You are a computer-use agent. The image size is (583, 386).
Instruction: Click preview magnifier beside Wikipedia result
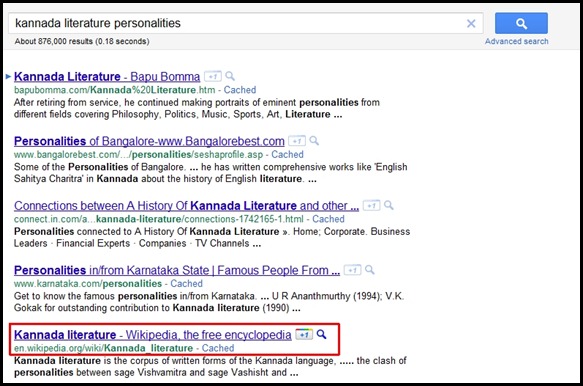322,334
